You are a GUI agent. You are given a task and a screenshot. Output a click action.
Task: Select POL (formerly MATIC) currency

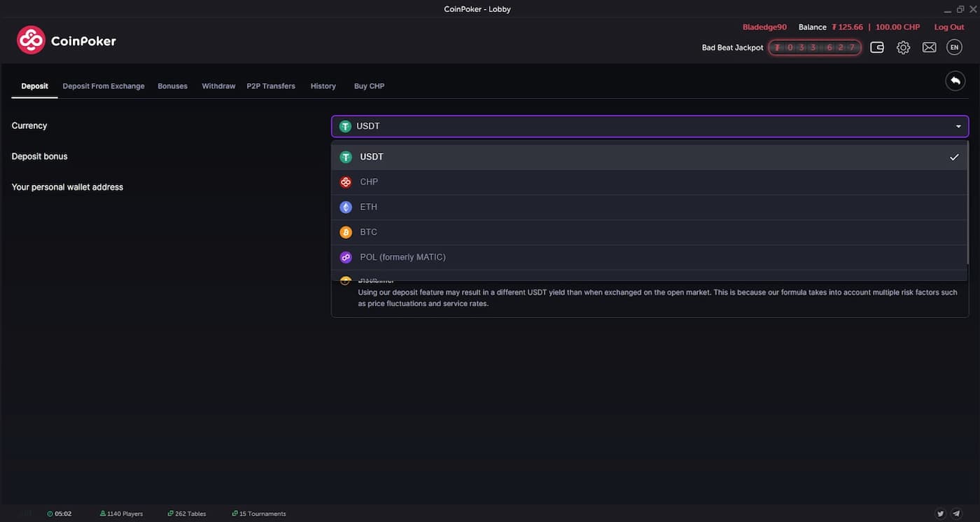click(650, 257)
